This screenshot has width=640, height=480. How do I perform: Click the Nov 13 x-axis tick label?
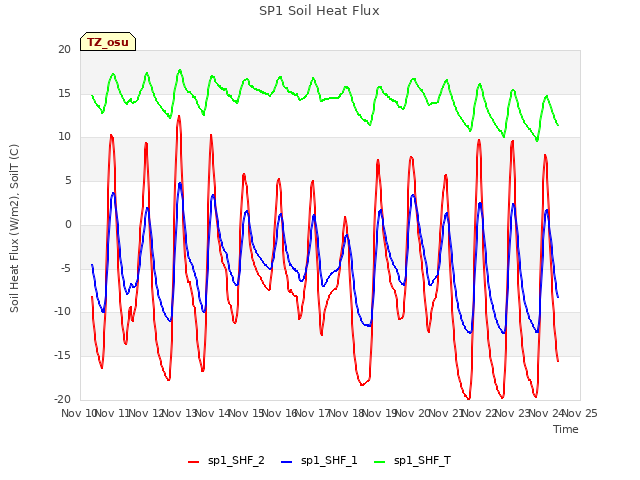180,413
